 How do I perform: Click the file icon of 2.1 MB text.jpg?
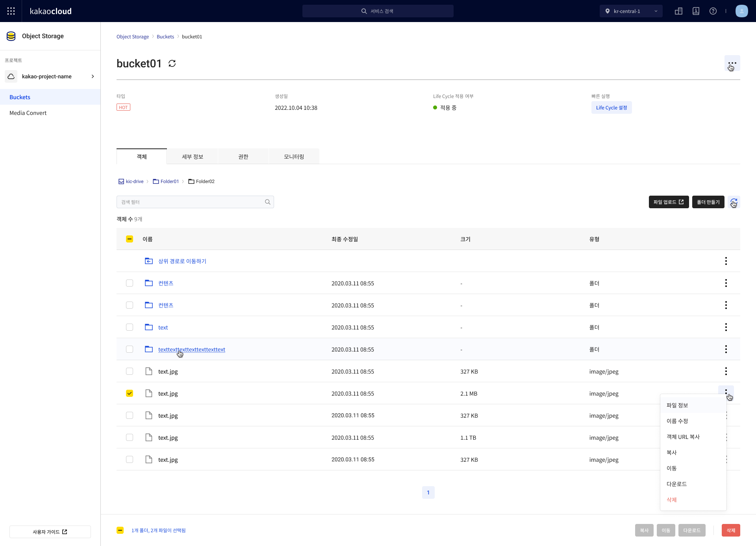point(149,393)
